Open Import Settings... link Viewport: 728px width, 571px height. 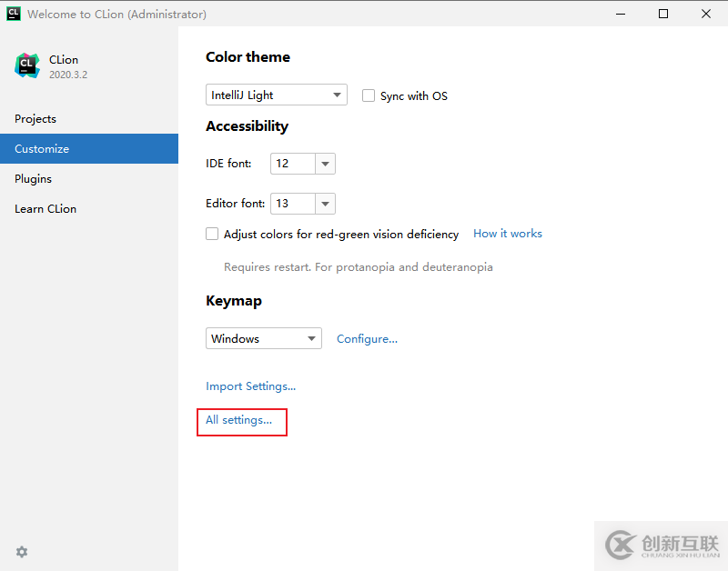point(250,386)
